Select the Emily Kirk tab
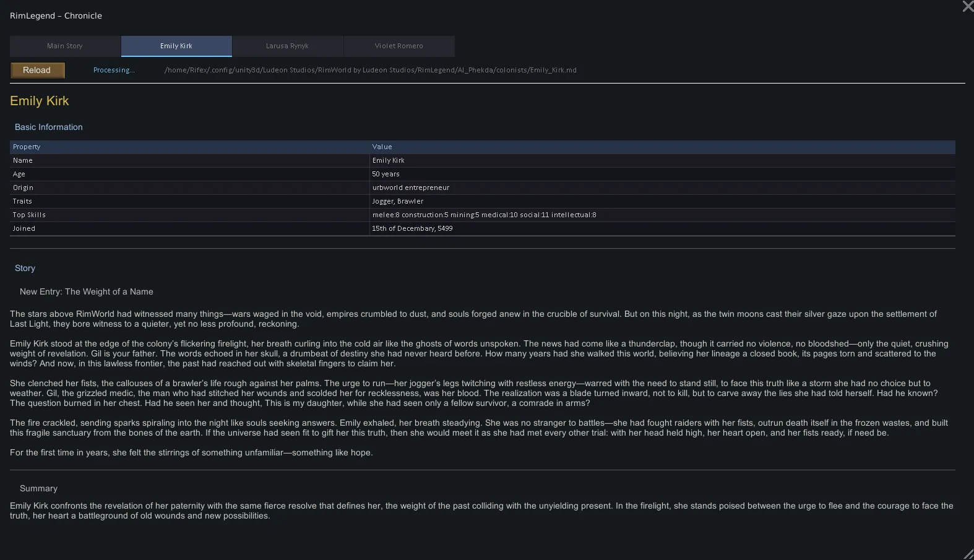 176,46
